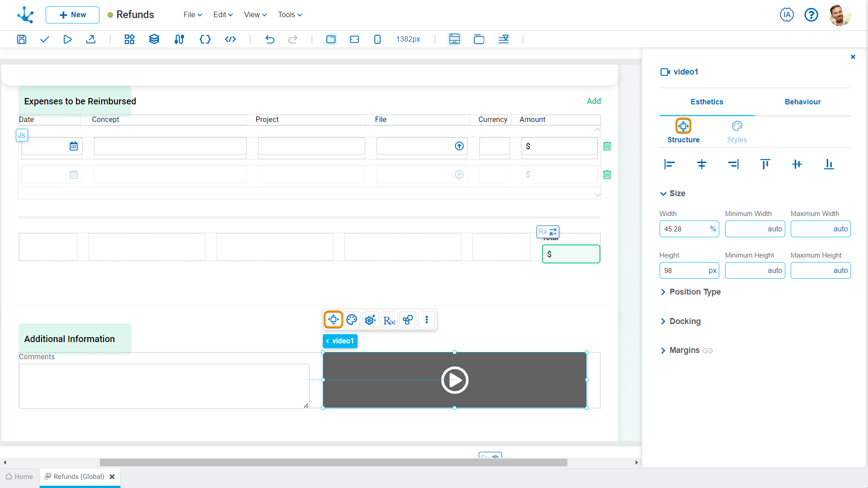Open the HTML code view icon
868x488 pixels.
click(x=230, y=39)
